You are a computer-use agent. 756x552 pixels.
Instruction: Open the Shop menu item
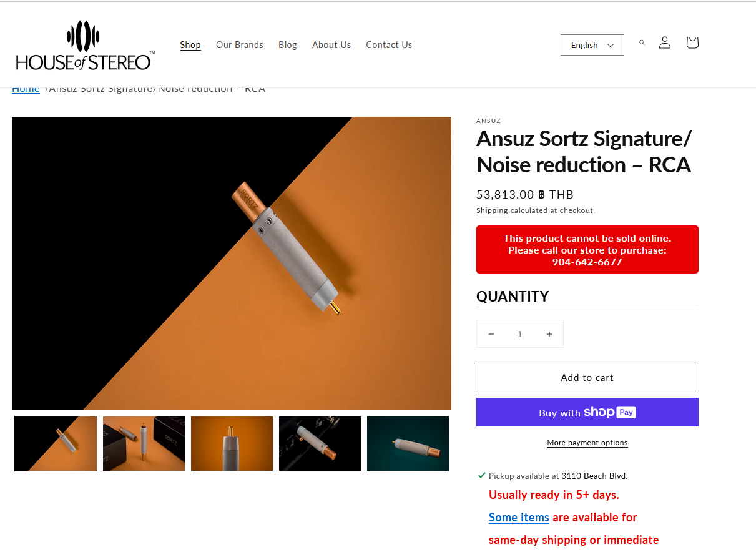click(x=190, y=45)
